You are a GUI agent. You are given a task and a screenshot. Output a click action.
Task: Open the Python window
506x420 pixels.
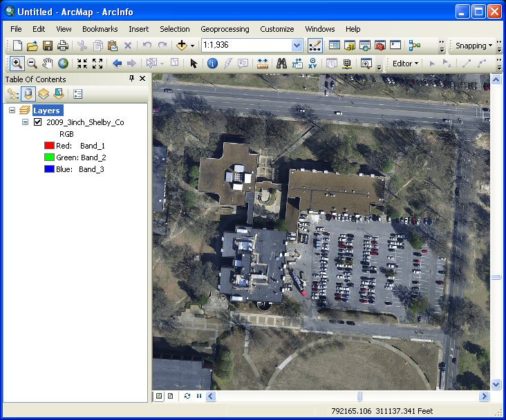point(395,46)
